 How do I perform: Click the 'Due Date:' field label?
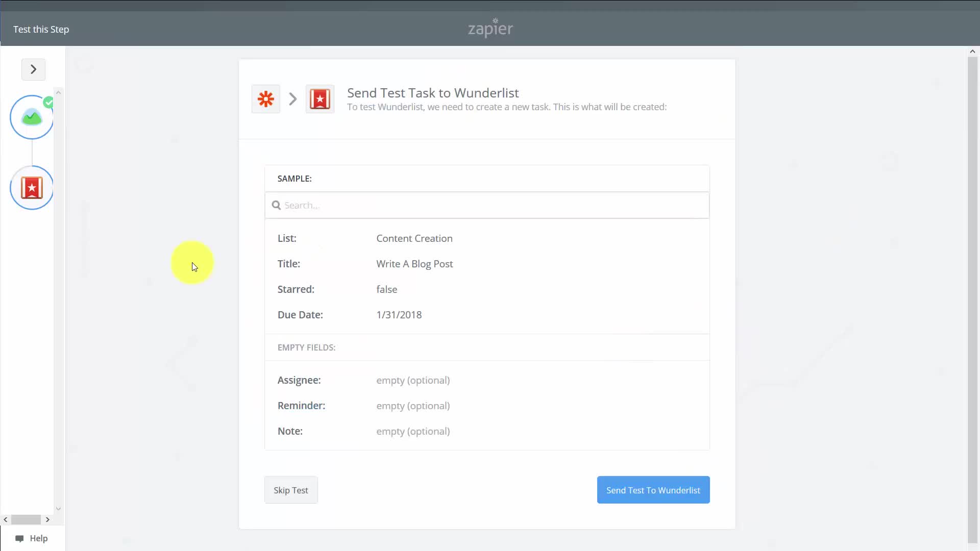(x=300, y=315)
